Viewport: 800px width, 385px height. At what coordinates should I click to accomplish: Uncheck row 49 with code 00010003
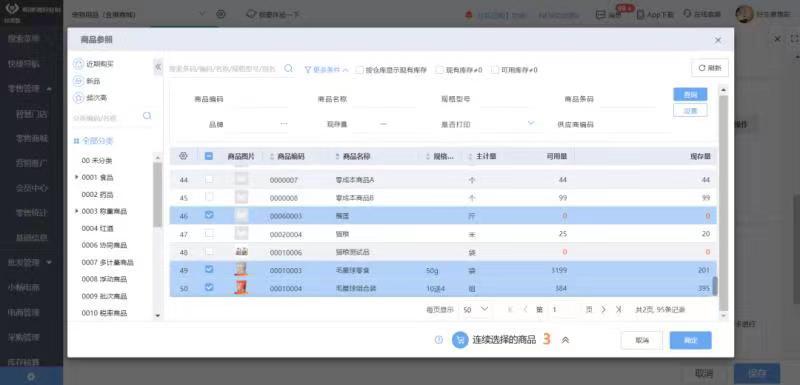tap(209, 269)
